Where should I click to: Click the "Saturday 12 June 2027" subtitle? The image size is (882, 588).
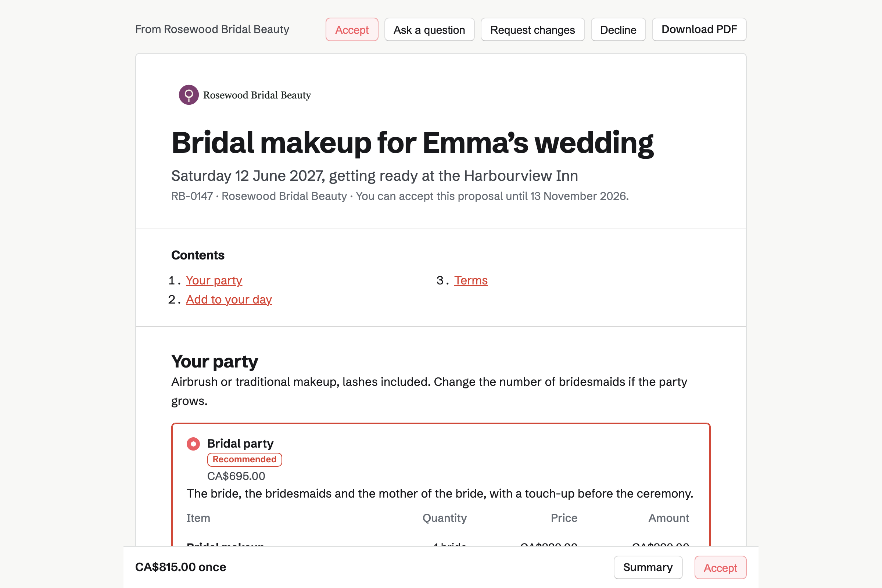(374, 176)
